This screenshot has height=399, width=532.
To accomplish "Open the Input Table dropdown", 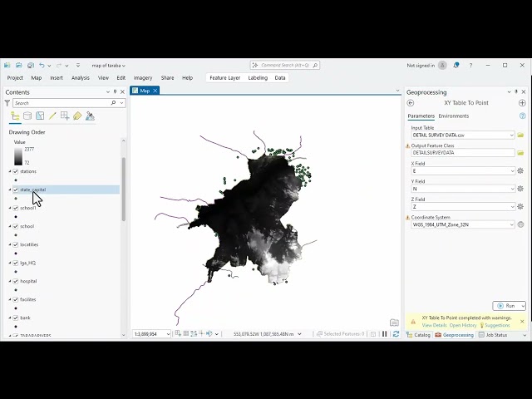I will click(x=512, y=135).
